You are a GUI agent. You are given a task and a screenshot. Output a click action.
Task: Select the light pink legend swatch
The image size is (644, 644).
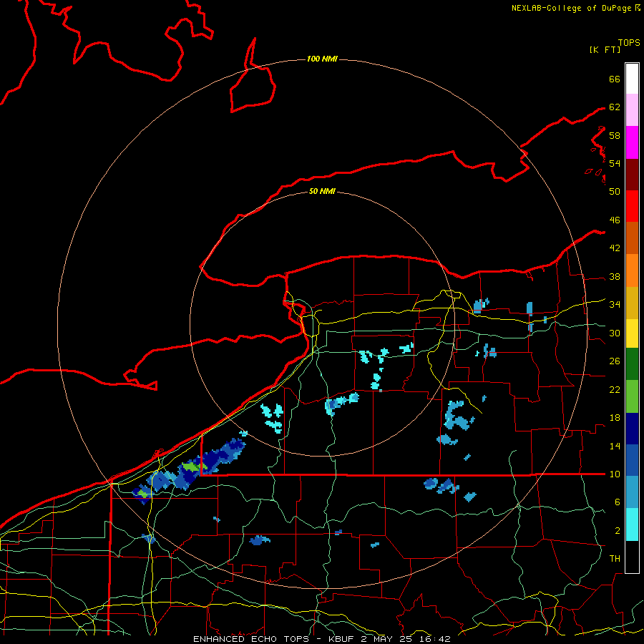[x=632, y=110]
